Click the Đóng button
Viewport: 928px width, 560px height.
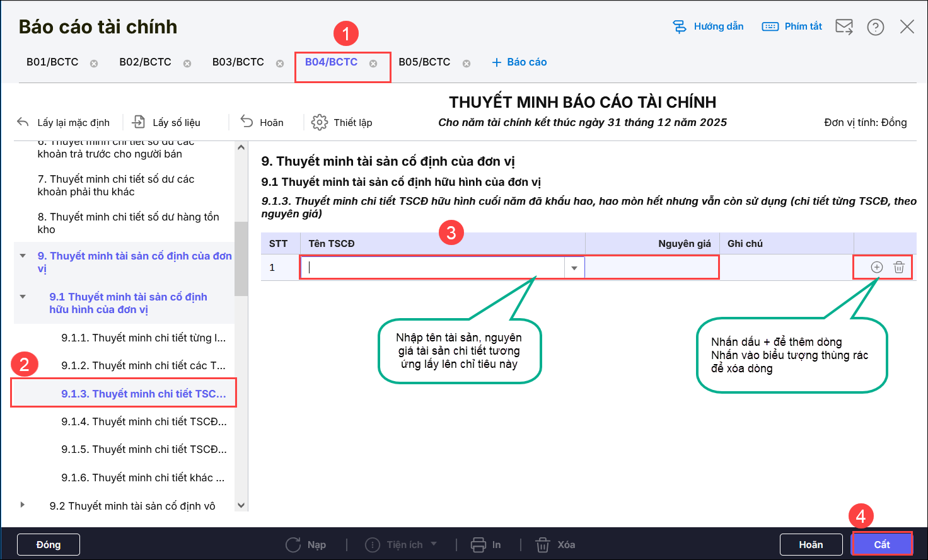[x=49, y=545]
